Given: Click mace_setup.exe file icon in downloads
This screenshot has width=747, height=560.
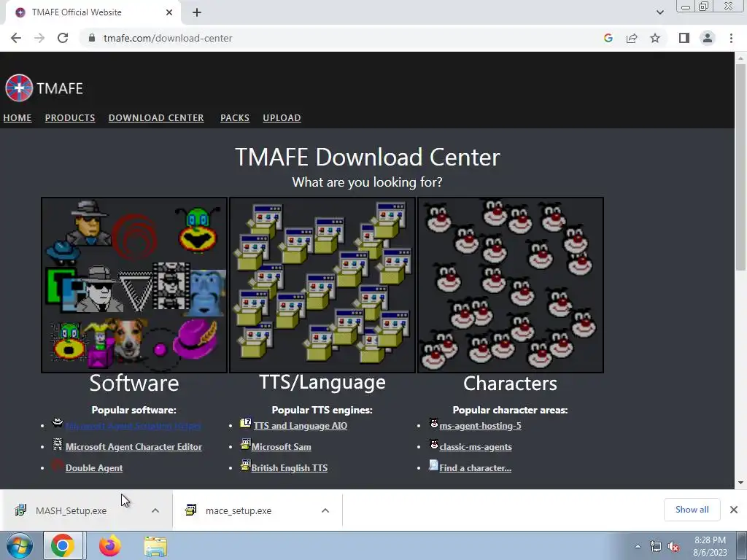Looking at the screenshot, I should coord(190,510).
